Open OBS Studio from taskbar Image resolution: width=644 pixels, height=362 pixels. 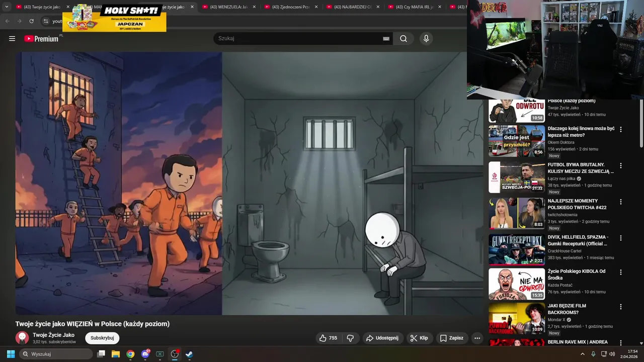175,354
